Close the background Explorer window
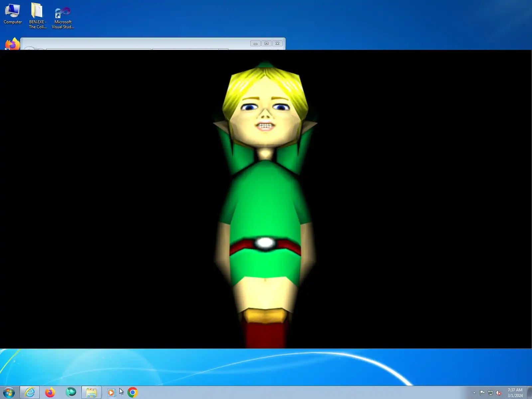532x399 pixels. point(278,44)
